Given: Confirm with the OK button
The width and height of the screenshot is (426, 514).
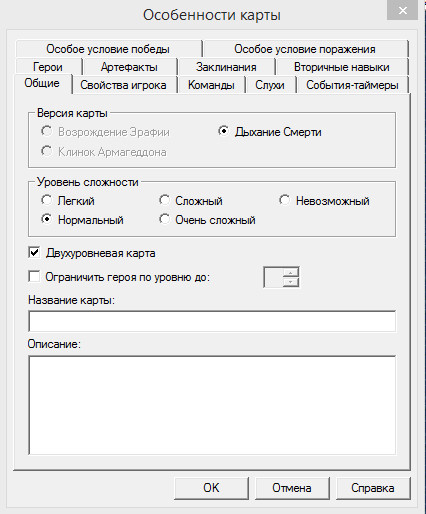Looking at the screenshot, I should (x=211, y=488).
